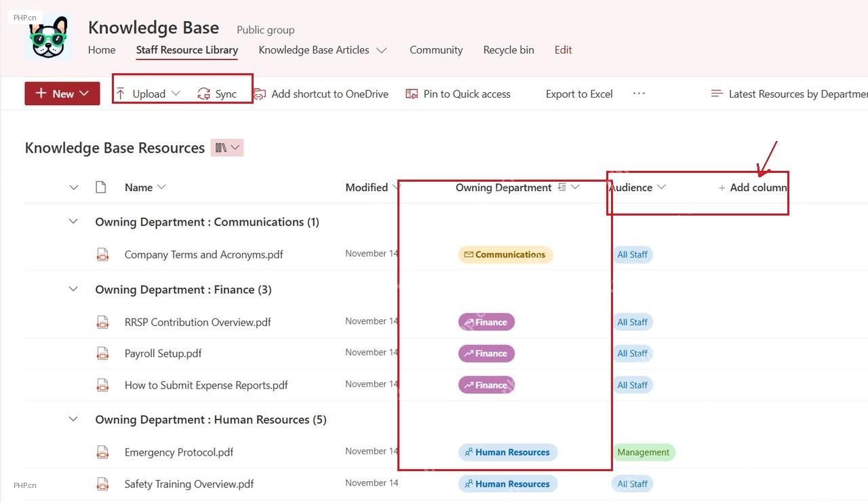The image size is (868, 503).
Task: Open Safety Training Overview.pdf
Action: point(189,484)
